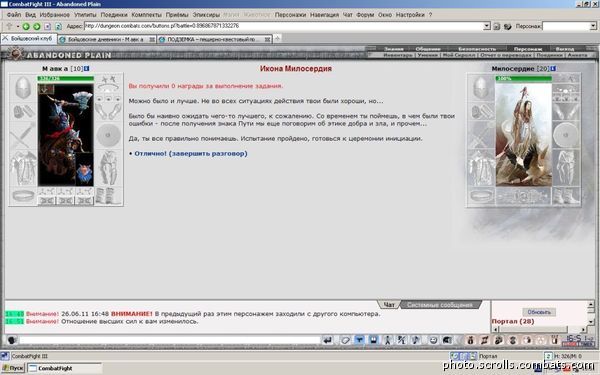Image resolution: width=600 pixels, height=375 pixels.
Task: Open info icon next to М авк а [10]
Action: [x=86, y=68]
